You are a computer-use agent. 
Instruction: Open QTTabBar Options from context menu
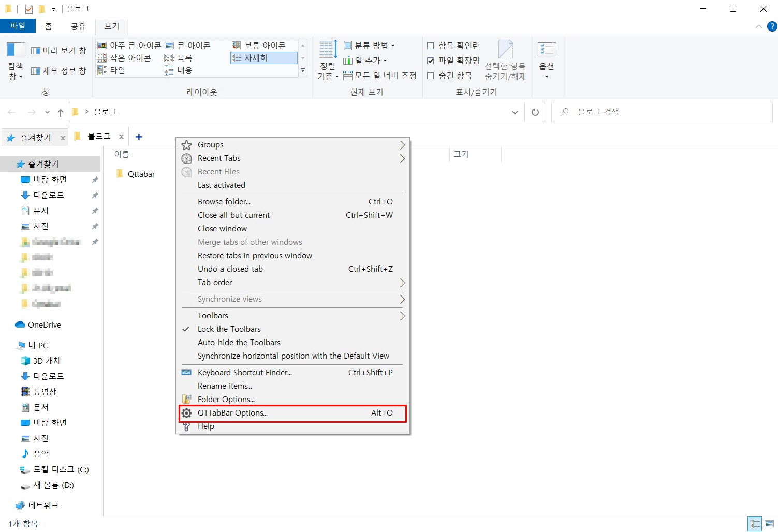[293, 413]
